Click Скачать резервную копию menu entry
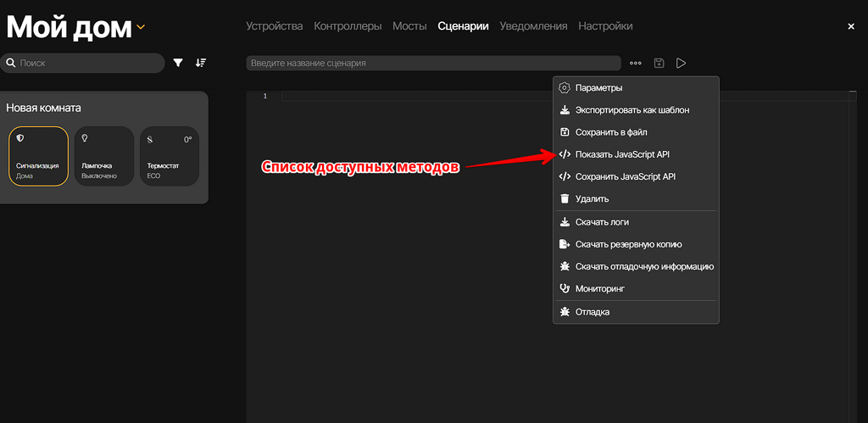The image size is (868, 423). point(628,244)
